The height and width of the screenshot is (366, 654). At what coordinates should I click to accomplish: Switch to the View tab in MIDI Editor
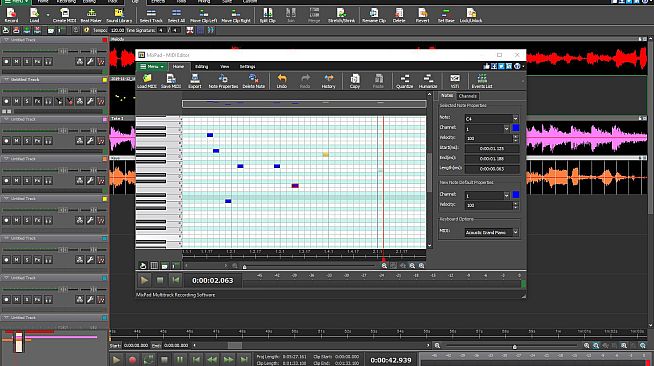point(224,67)
